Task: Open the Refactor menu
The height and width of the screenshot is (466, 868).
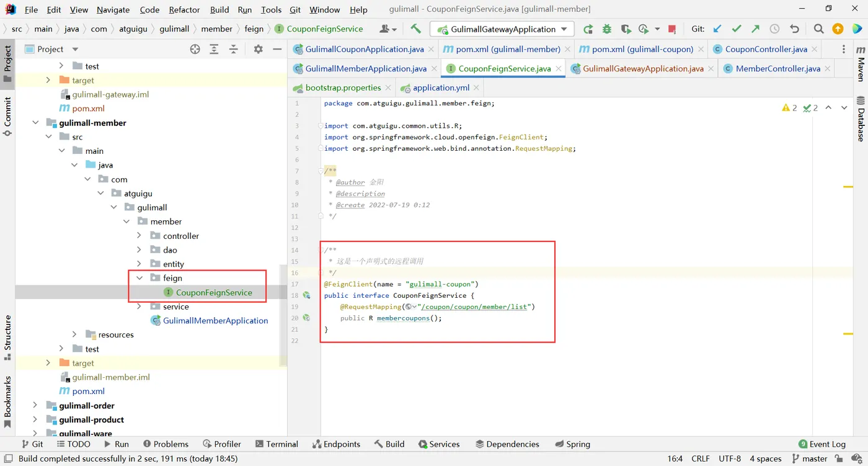Action: pyautogui.click(x=184, y=9)
